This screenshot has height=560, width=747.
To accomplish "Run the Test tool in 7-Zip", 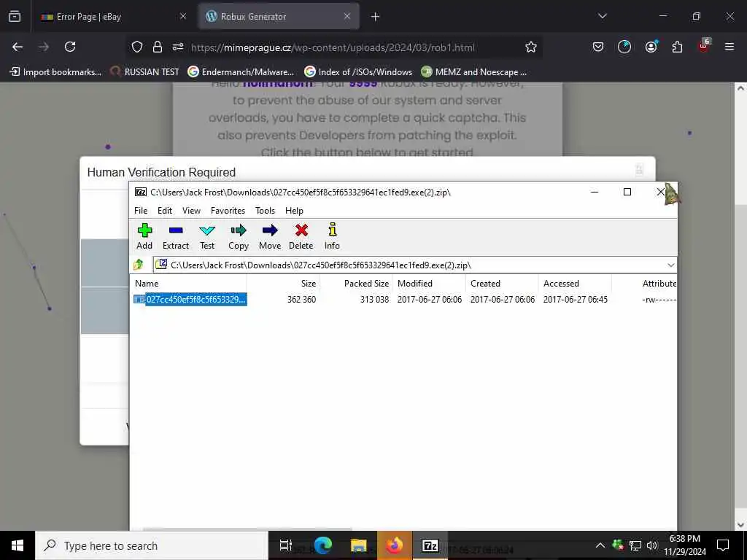I will tap(207, 236).
